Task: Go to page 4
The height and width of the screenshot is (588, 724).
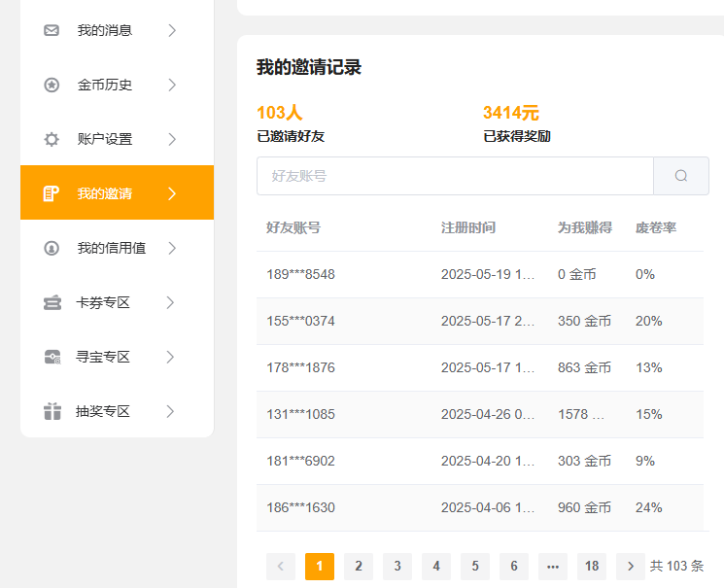Action: (436, 566)
